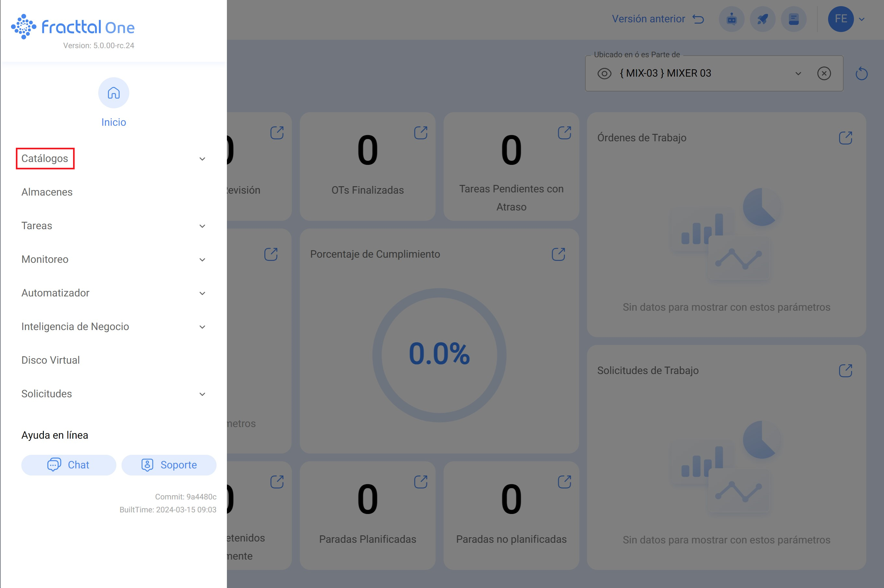Viewport: 884px width, 588px height.
Task: Clear the MIX-03 location filter
Action: (824, 73)
